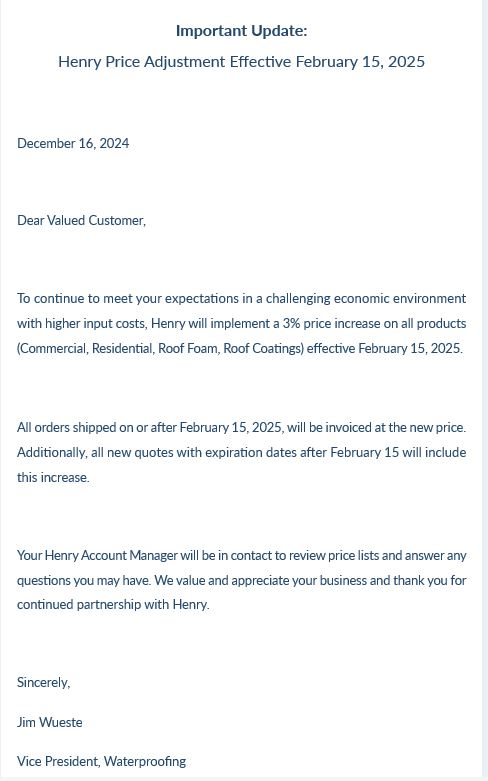Click the Henry Price Adjustment subtitle

[x=242, y=62]
